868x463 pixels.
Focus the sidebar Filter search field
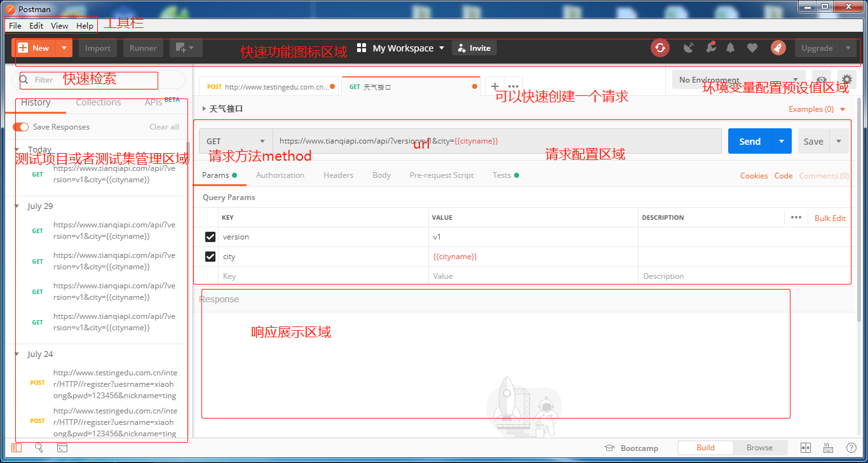pyautogui.click(x=99, y=79)
